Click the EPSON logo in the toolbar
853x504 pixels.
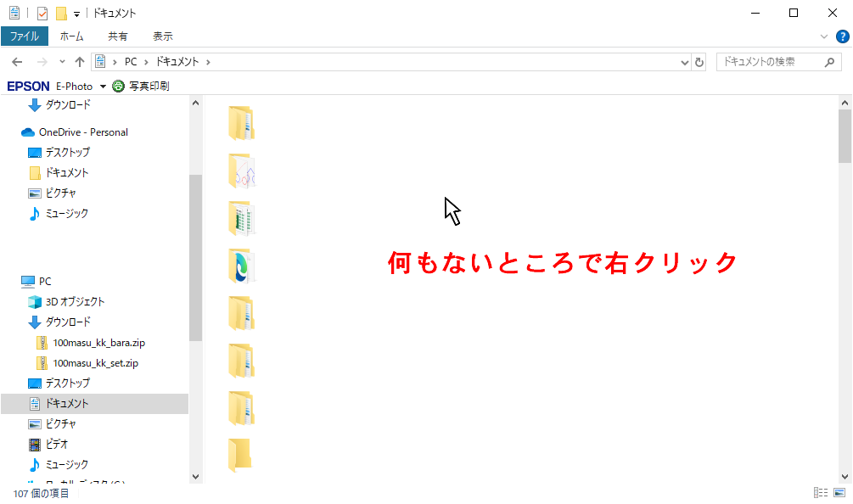point(28,87)
